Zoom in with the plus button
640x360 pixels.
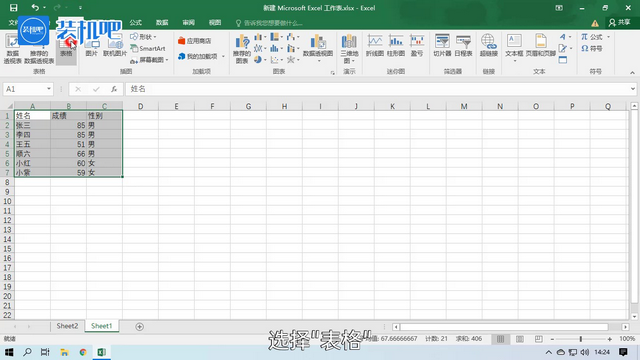(609, 339)
